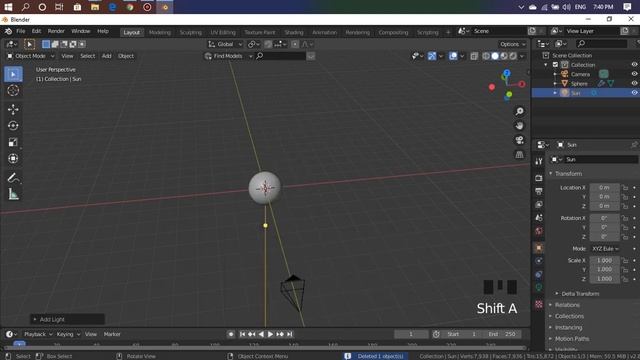The height and width of the screenshot is (360, 640).
Task: Open the Global transform orientation dropdown
Action: coord(225,44)
